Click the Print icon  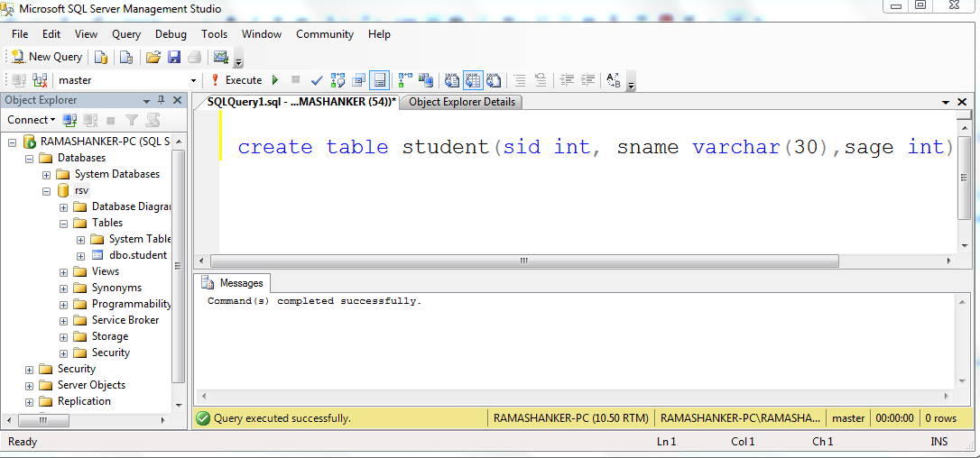pyautogui.click(x=194, y=58)
